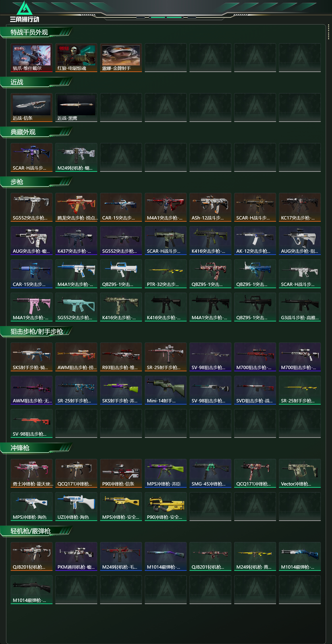This screenshot has height=644, width=332.
Task: Select the 露娜-金牌射手 skin thumbnail
Action: pyautogui.click(x=121, y=58)
